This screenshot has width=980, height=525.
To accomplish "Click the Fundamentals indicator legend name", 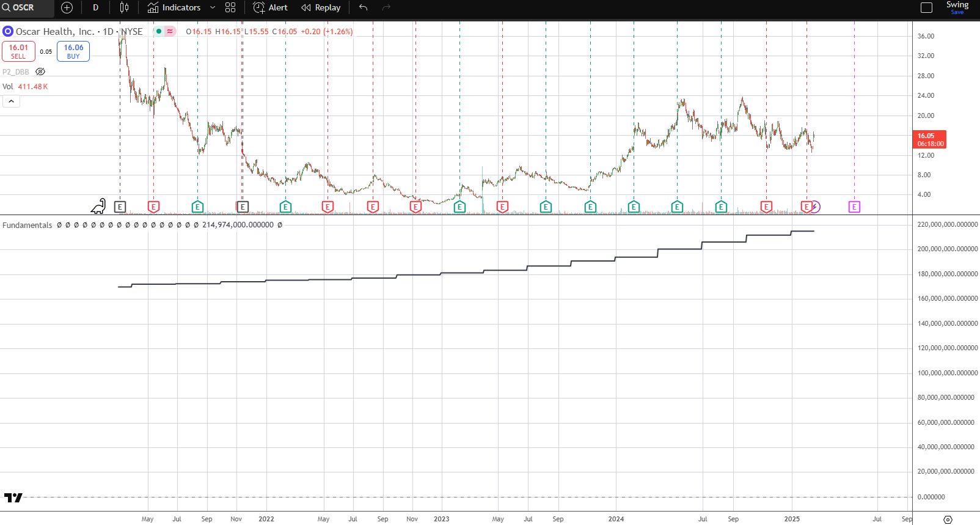I will (x=27, y=225).
